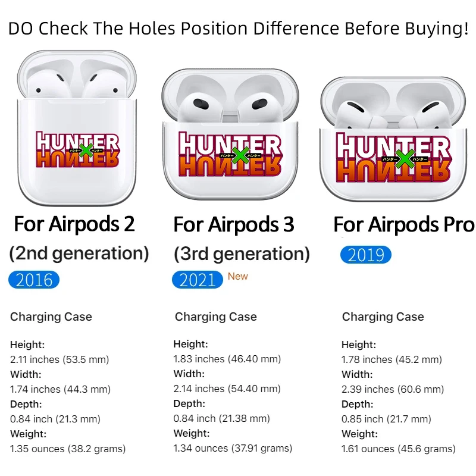Click the orange New label

click(238, 276)
